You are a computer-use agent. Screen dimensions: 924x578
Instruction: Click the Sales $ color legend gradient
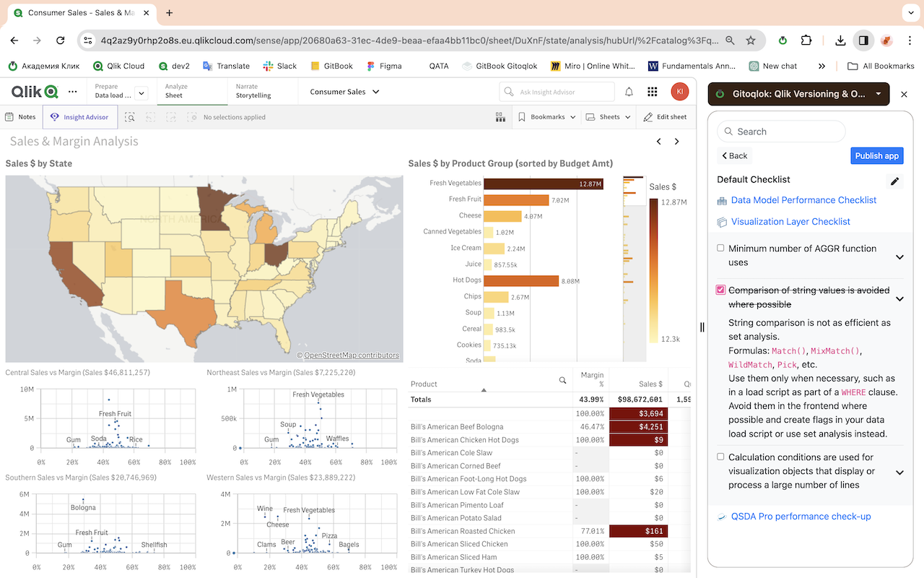coord(653,270)
